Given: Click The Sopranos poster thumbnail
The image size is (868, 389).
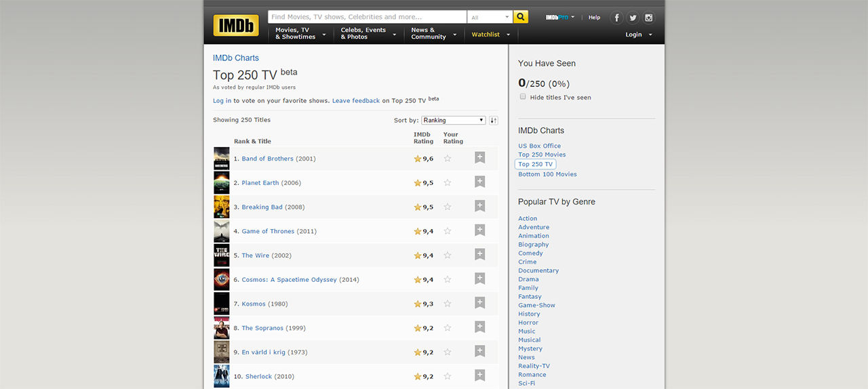Looking at the screenshot, I should pyautogui.click(x=222, y=328).
